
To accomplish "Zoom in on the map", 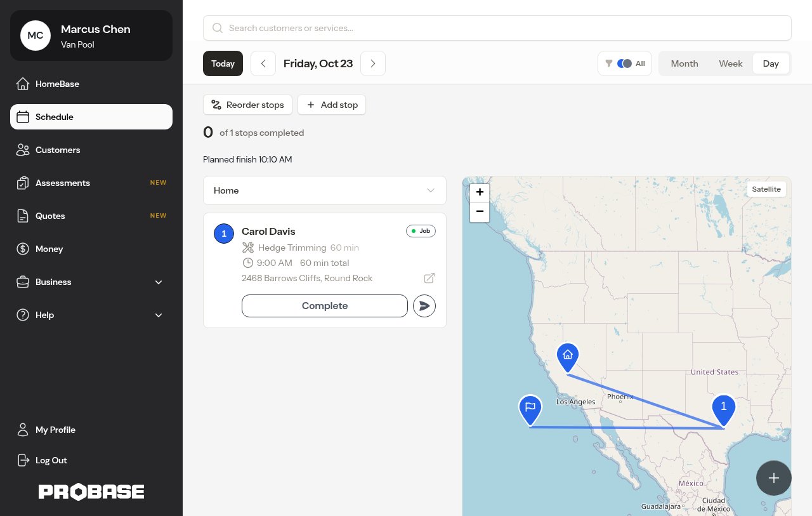I will click(480, 192).
